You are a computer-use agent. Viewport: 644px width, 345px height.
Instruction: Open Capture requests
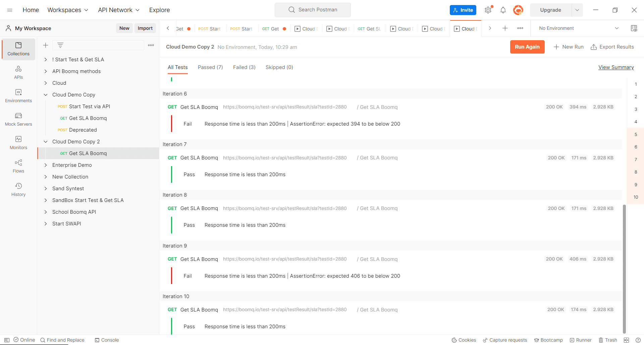point(505,340)
